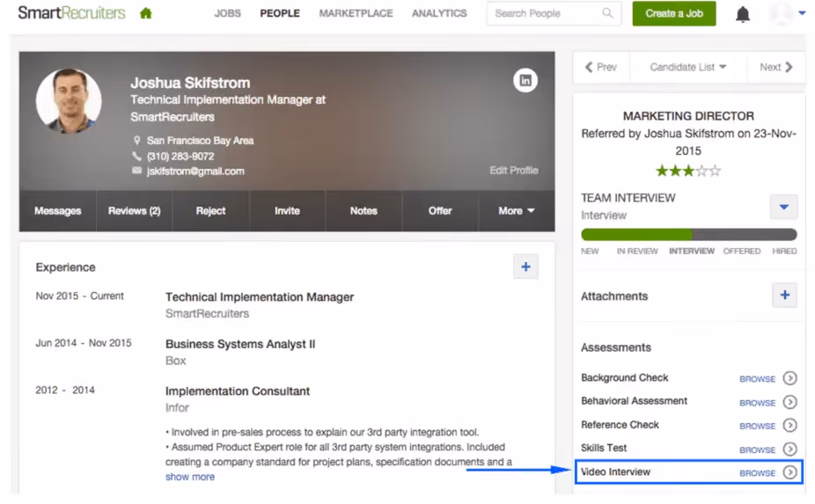Add an attachment with plus button

click(x=785, y=296)
